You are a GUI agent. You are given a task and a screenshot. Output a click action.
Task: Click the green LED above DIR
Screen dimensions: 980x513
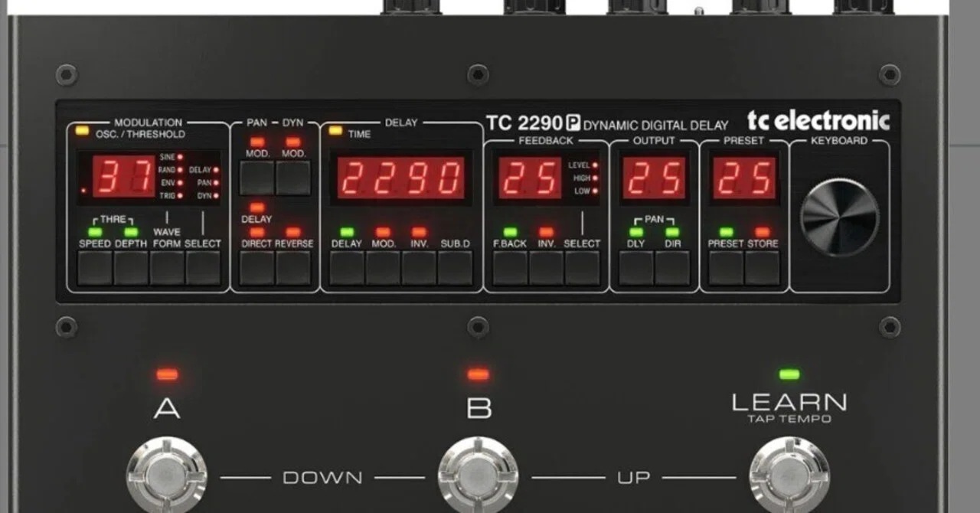672,232
